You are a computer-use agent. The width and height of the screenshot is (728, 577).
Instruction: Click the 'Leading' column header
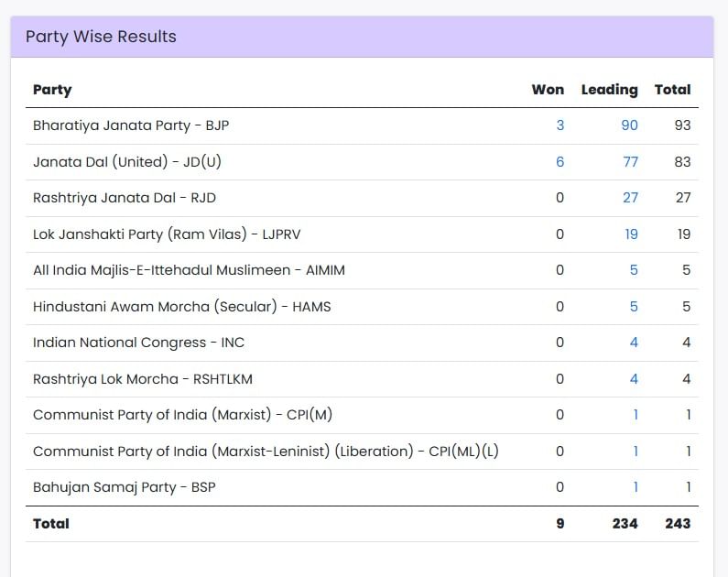tap(610, 90)
